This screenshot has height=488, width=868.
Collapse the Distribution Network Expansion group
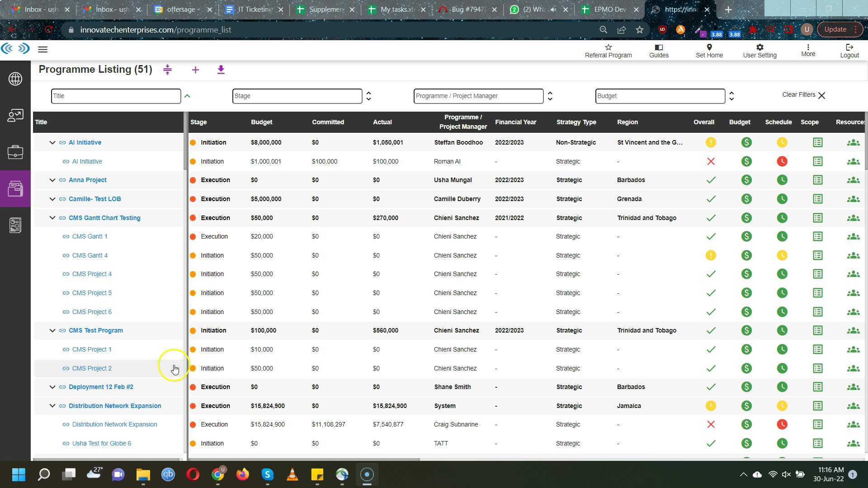click(x=52, y=405)
